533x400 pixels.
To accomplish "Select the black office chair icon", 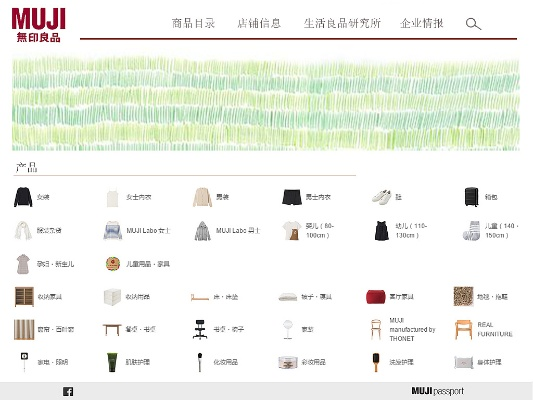I will click(x=200, y=329).
